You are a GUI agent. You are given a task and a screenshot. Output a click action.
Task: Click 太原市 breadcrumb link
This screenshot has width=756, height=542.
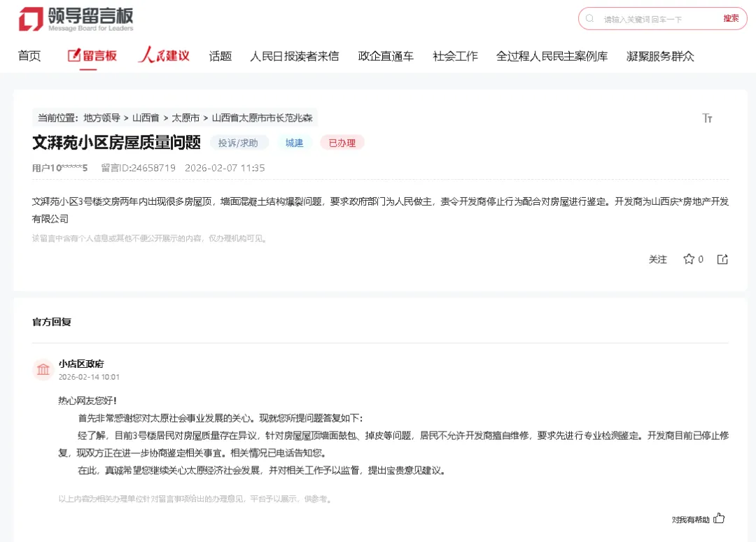(x=185, y=118)
